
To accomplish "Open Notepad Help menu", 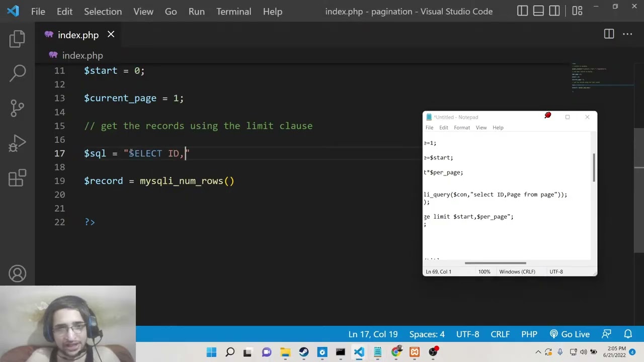I will coord(498,128).
